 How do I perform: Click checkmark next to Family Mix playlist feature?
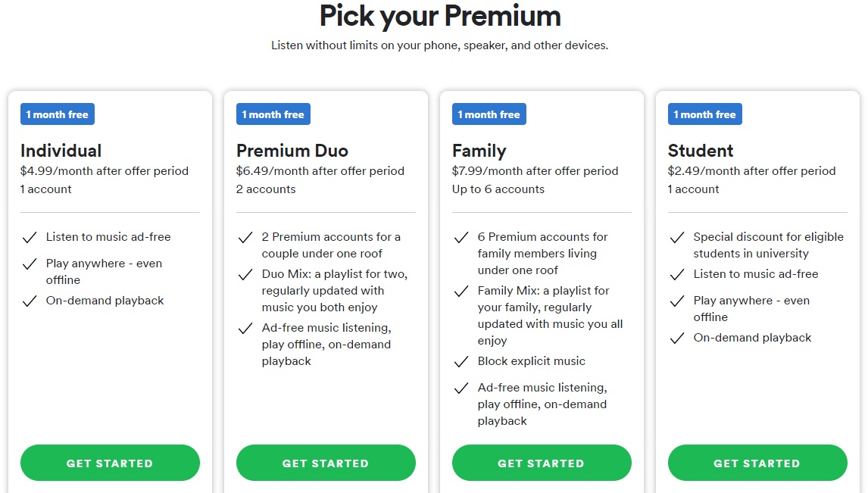[461, 292]
